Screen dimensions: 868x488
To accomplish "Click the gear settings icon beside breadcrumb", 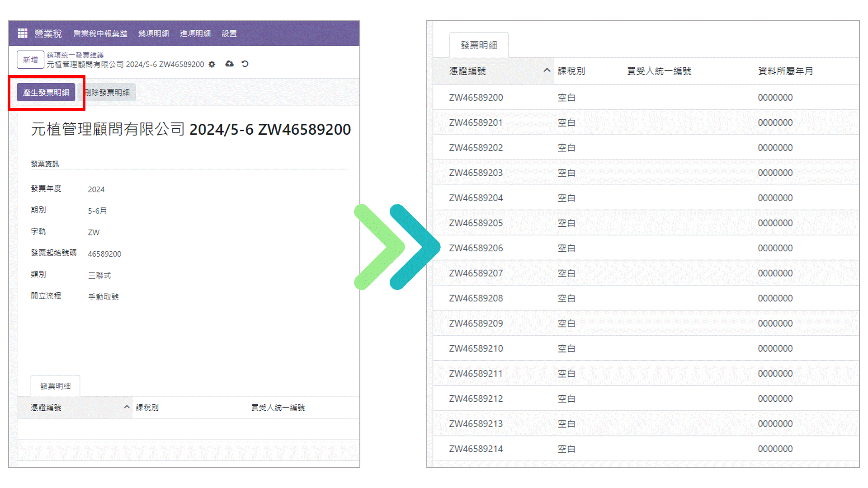I will [x=212, y=64].
